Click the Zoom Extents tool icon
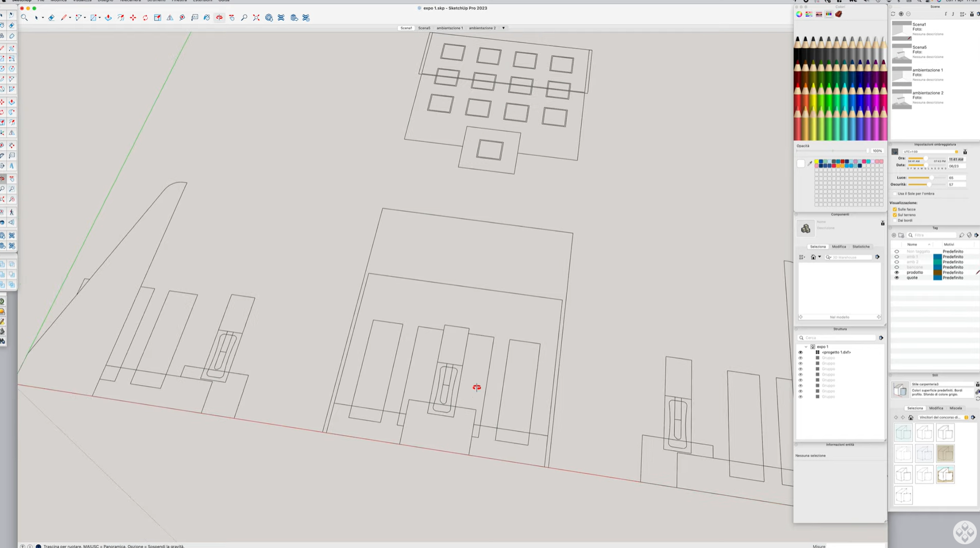The image size is (980, 548). pos(256,18)
